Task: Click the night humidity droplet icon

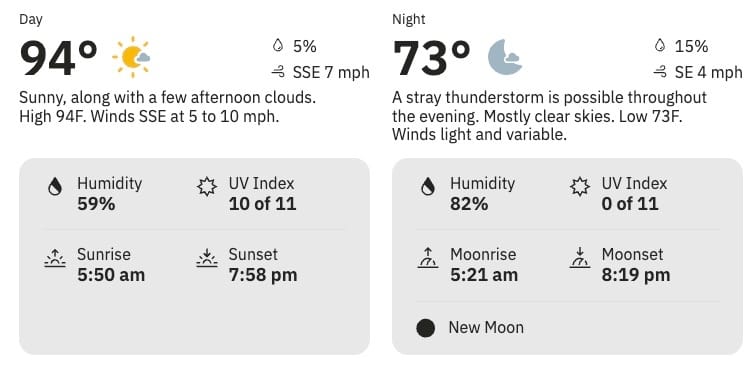Action: (428, 187)
